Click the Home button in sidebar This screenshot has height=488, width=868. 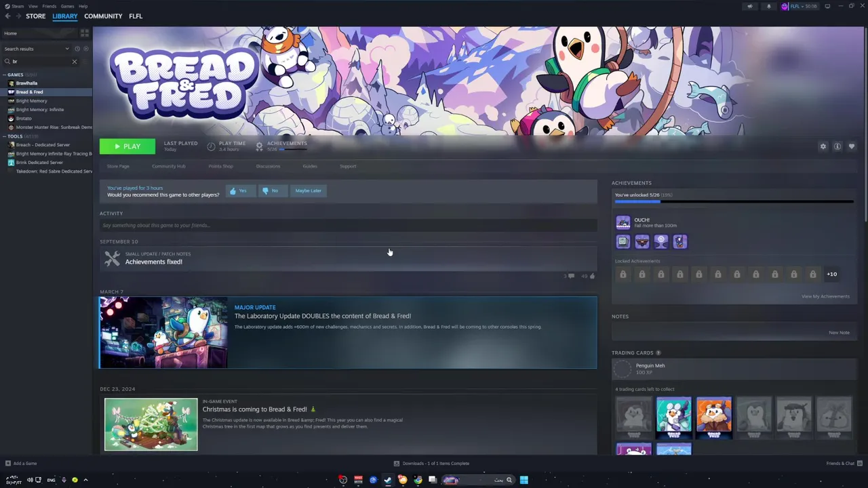tap(39, 33)
